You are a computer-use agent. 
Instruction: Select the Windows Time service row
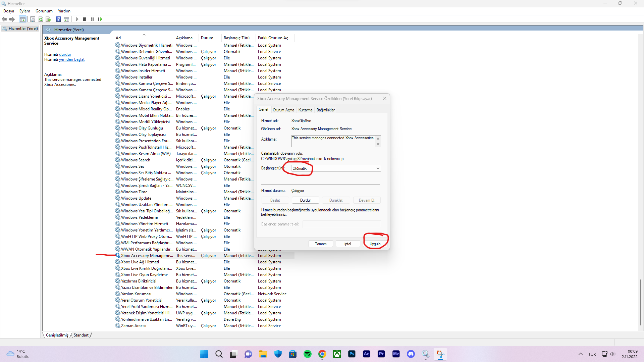205,192
